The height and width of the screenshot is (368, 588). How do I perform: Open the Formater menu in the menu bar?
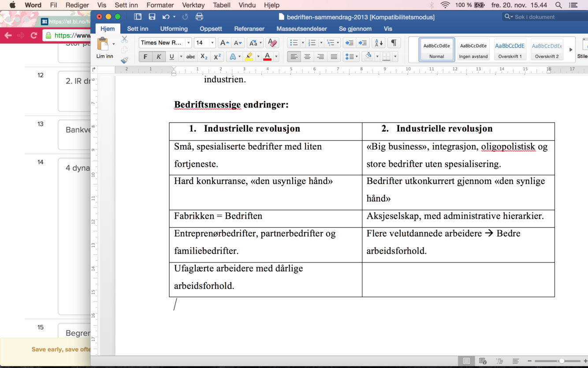pos(160,5)
